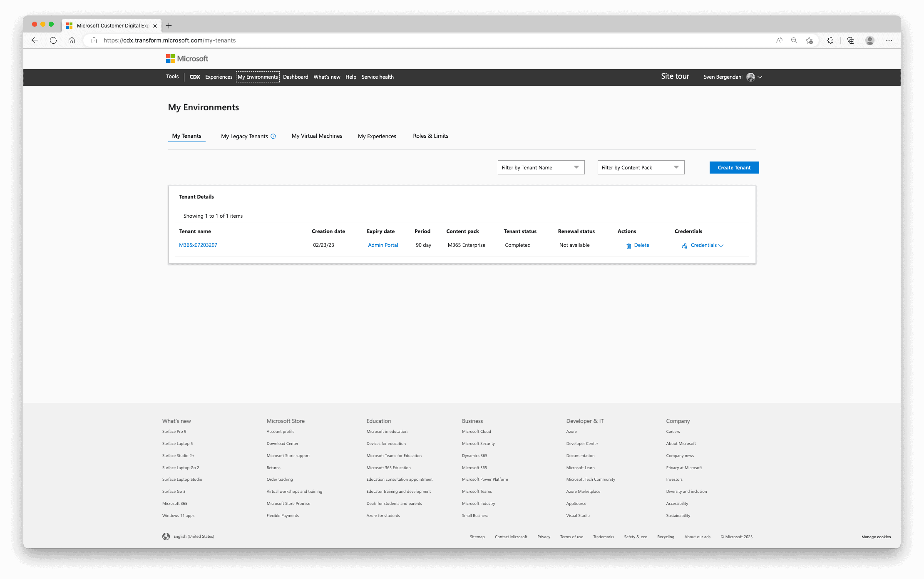Open tenant M365x07203207 link
The height and width of the screenshot is (579, 924).
(198, 245)
